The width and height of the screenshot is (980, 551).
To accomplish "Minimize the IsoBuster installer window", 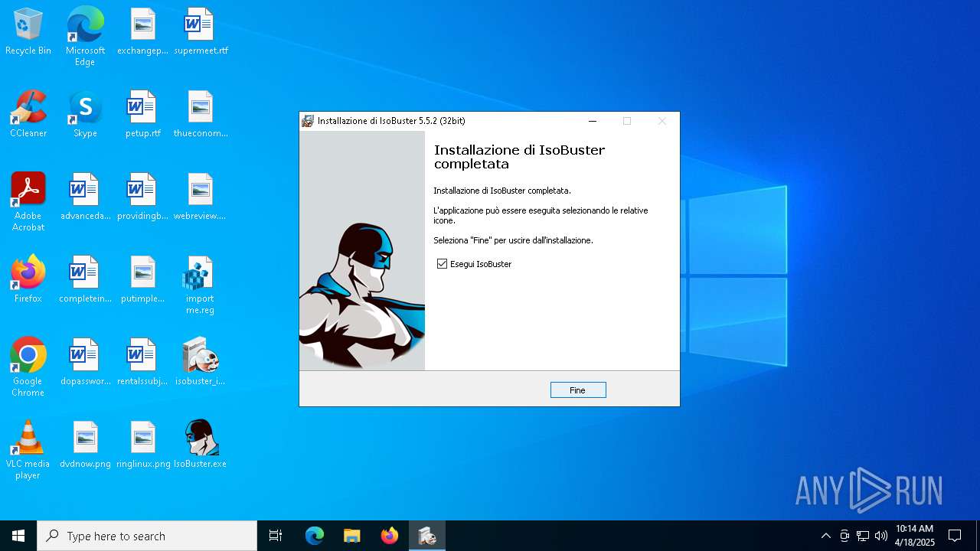I will (592, 121).
